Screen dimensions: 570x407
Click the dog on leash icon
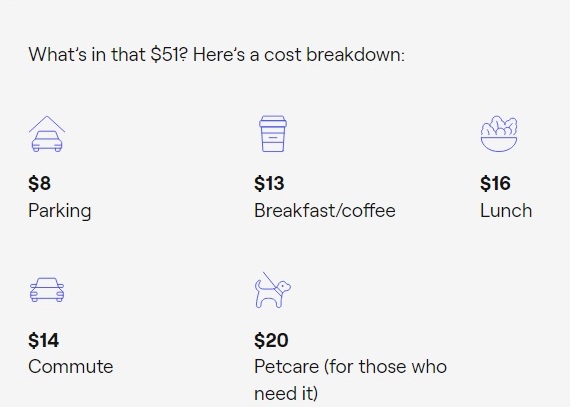[273, 290]
